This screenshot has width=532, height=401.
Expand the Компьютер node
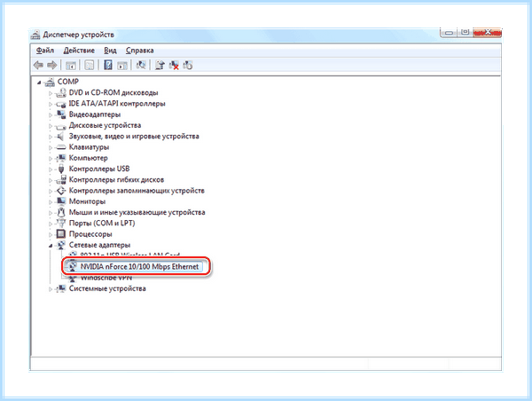click(51, 158)
